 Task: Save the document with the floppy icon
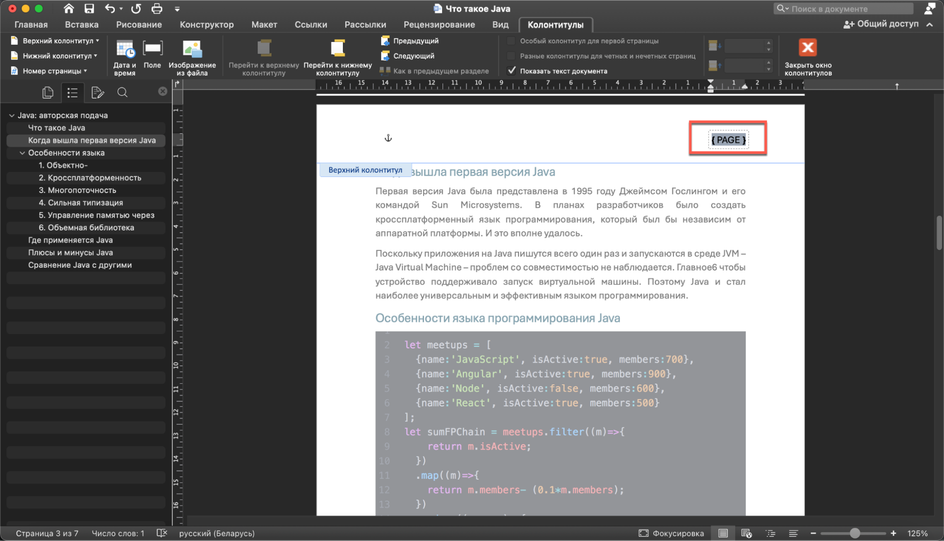89,8
